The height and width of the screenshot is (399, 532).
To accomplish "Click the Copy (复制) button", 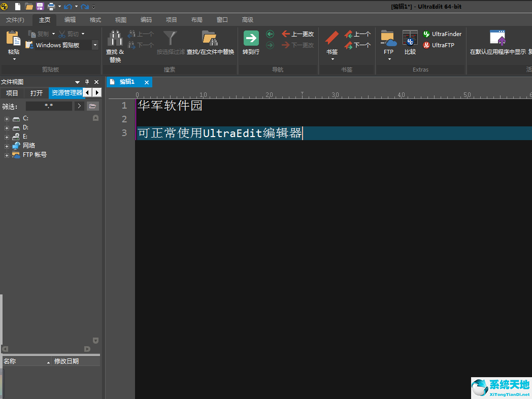I will pyautogui.click(x=39, y=34).
